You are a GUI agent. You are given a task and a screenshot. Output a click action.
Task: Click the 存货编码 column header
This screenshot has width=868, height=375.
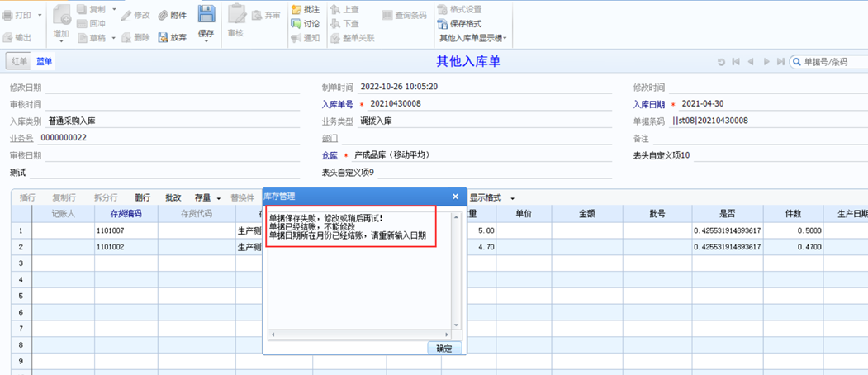(x=126, y=214)
